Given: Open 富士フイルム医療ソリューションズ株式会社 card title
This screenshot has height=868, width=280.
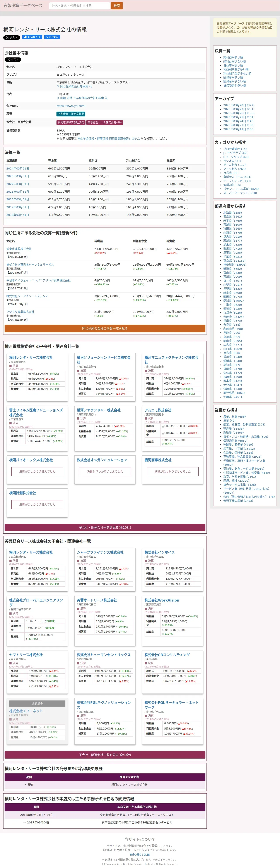Looking at the screenshot, I should tap(36, 412).
